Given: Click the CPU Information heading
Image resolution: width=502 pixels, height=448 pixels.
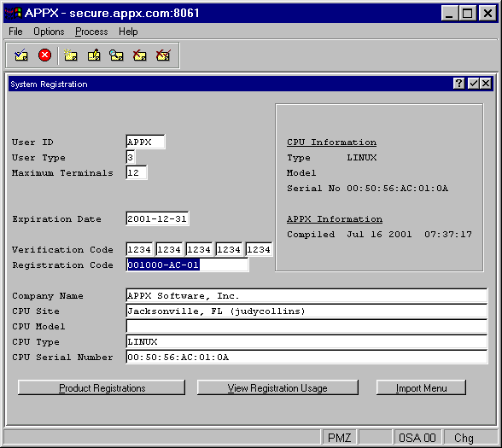Looking at the screenshot, I should (331, 142).
